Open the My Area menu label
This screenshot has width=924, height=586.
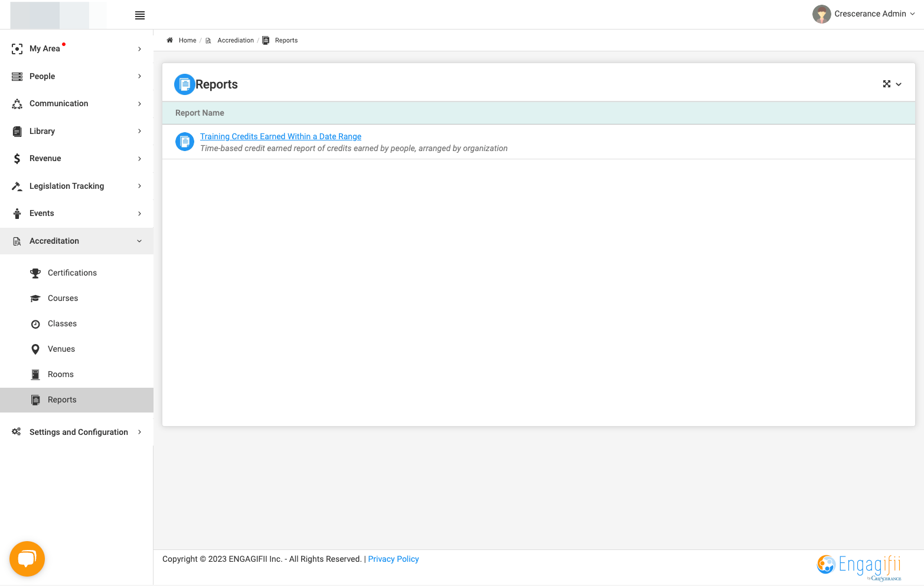point(45,49)
